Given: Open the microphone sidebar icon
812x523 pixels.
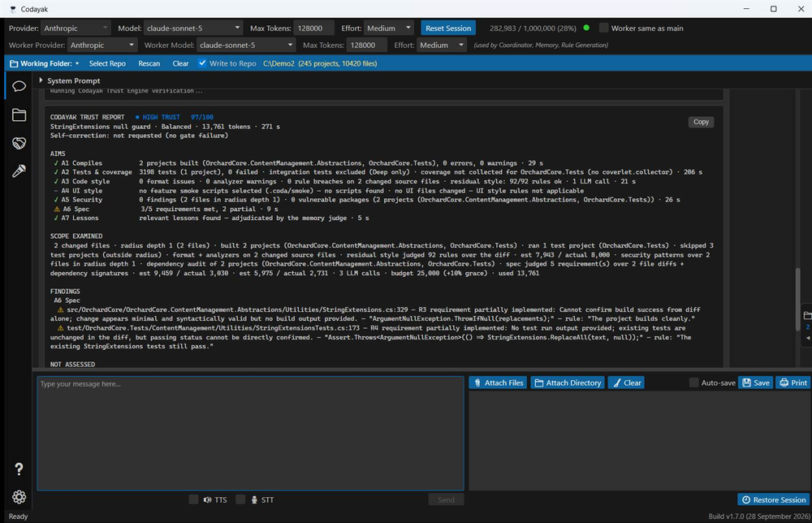Looking at the screenshot, I should (19, 171).
